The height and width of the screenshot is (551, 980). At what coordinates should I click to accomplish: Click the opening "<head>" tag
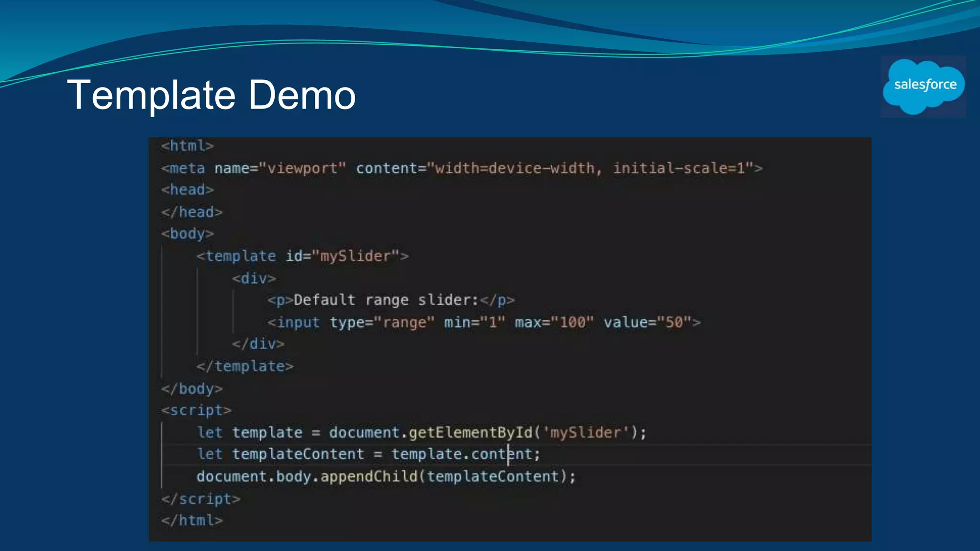coord(187,190)
